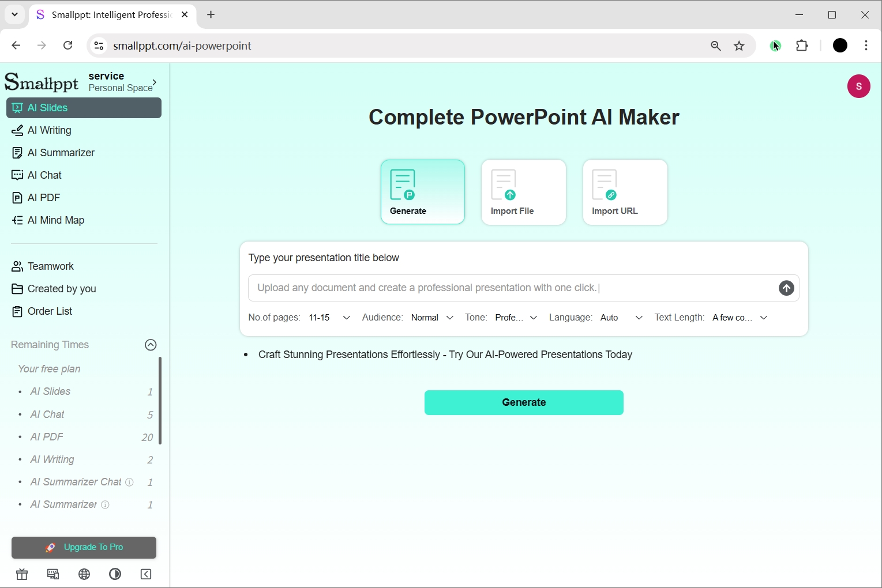Expand the Personal Space workspace switcher
The width and height of the screenshot is (882, 588).
coord(154,82)
